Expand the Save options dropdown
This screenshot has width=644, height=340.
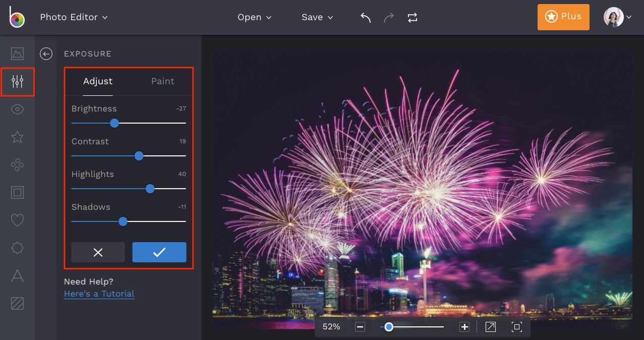click(317, 17)
